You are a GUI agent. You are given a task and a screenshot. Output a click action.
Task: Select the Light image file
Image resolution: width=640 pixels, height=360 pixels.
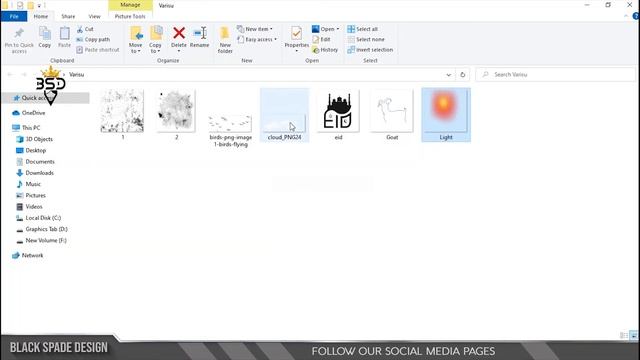[x=446, y=115]
